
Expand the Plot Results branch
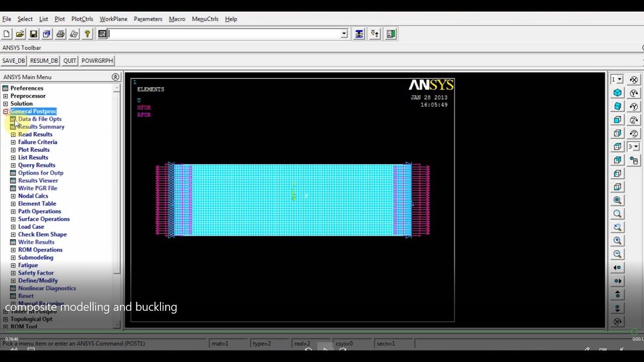click(13, 150)
